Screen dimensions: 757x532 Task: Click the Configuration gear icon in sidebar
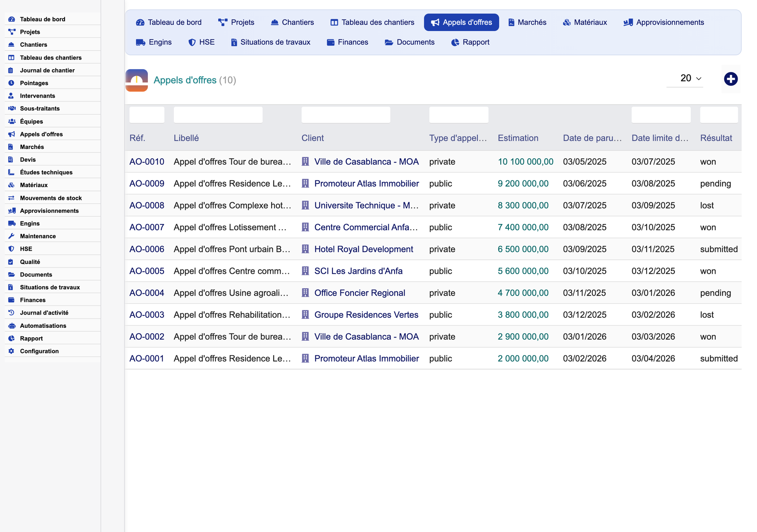point(12,351)
